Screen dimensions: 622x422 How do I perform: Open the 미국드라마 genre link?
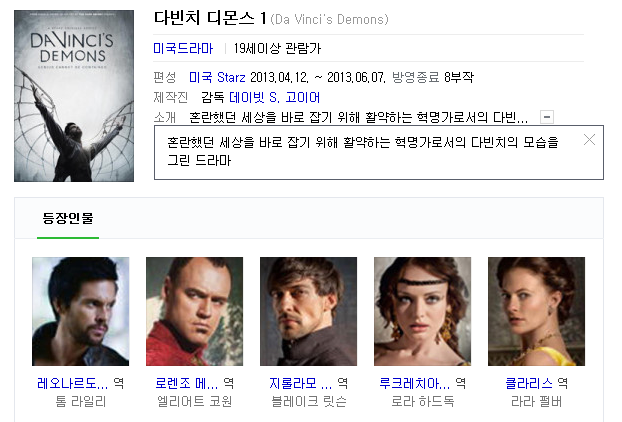pyautogui.click(x=183, y=48)
